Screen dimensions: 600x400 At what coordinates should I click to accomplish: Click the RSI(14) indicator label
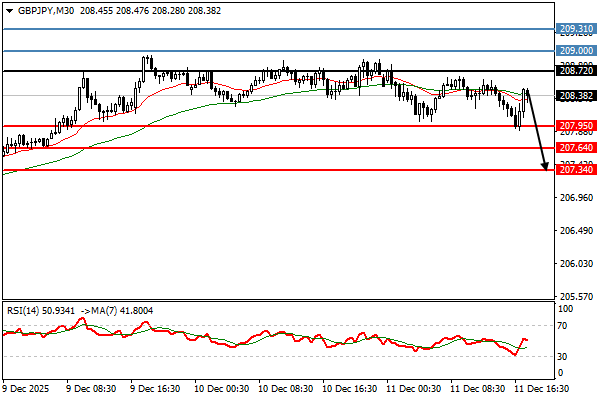(x=26, y=312)
